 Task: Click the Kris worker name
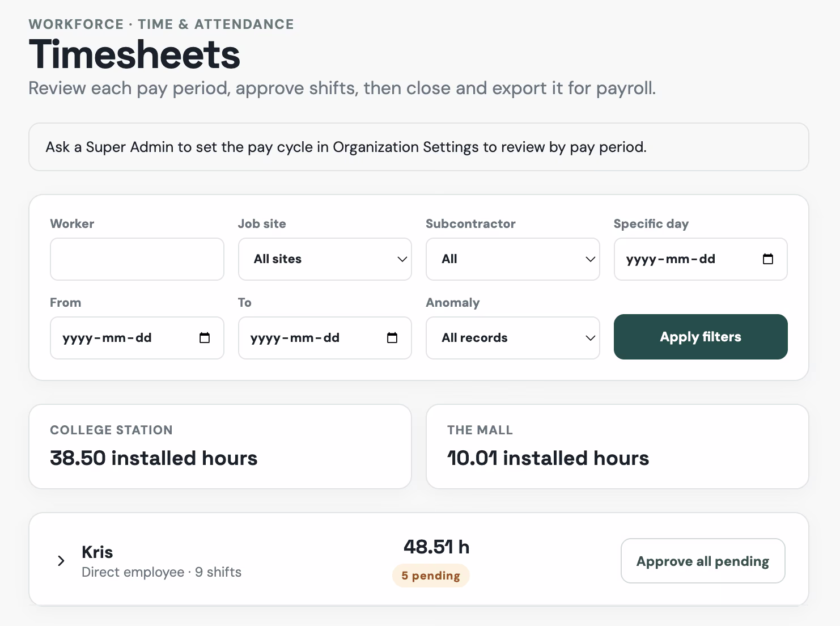[x=97, y=552]
